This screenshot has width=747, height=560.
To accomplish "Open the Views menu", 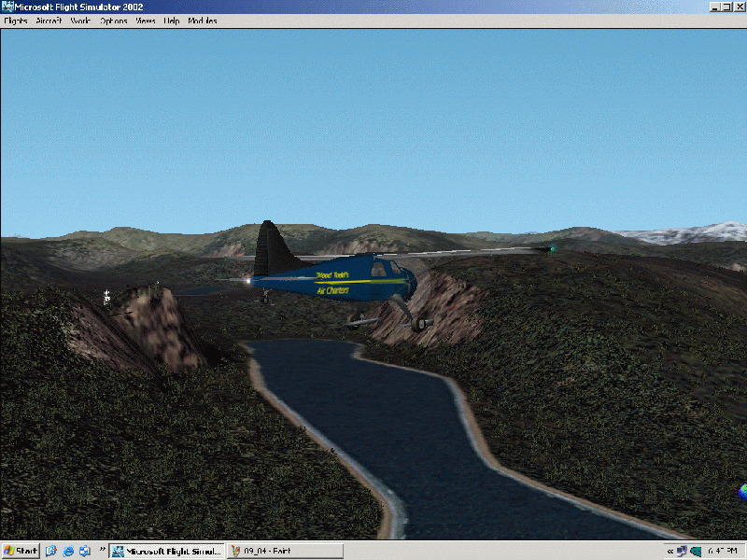I will coord(146,21).
